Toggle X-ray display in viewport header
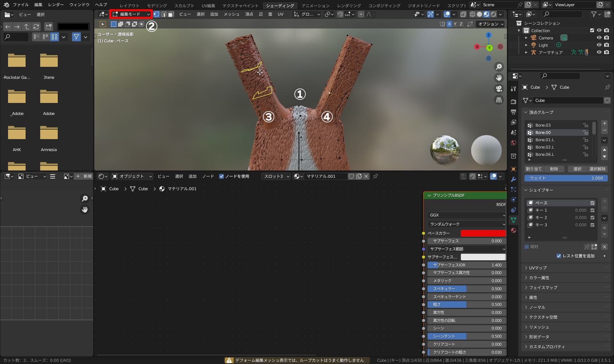Screen dimensions: 614x364 463,14
